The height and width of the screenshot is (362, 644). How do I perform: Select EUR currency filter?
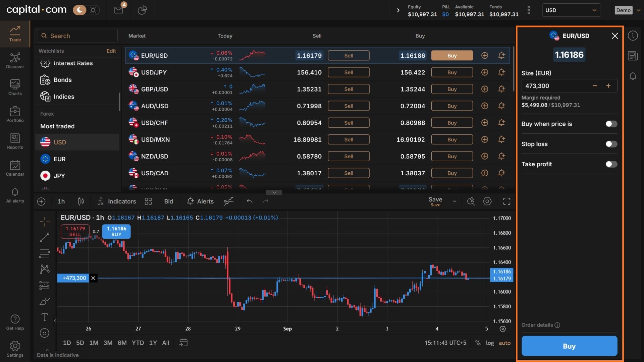click(77, 159)
